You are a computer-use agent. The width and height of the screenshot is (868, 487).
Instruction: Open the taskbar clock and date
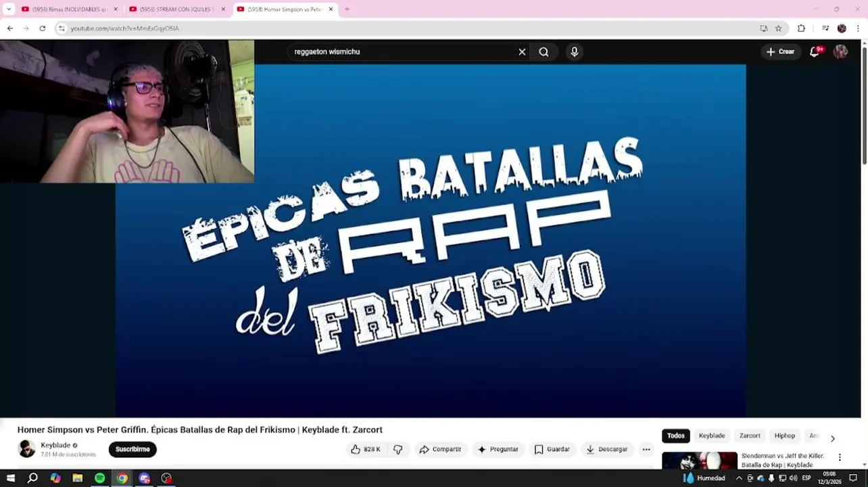pyautogui.click(x=829, y=478)
